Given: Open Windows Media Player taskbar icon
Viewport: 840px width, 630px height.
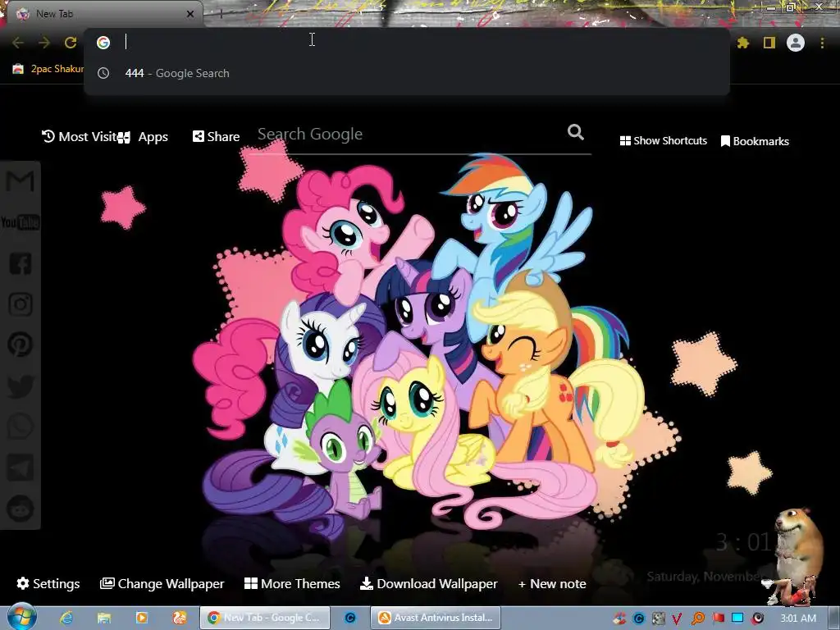Looking at the screenshot, I should (141, 618).
